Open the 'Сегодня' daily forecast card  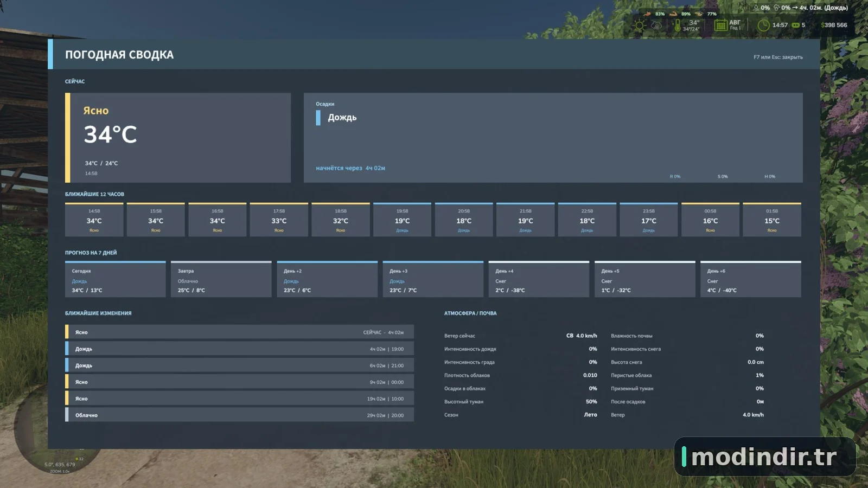(x=115, y=279)
